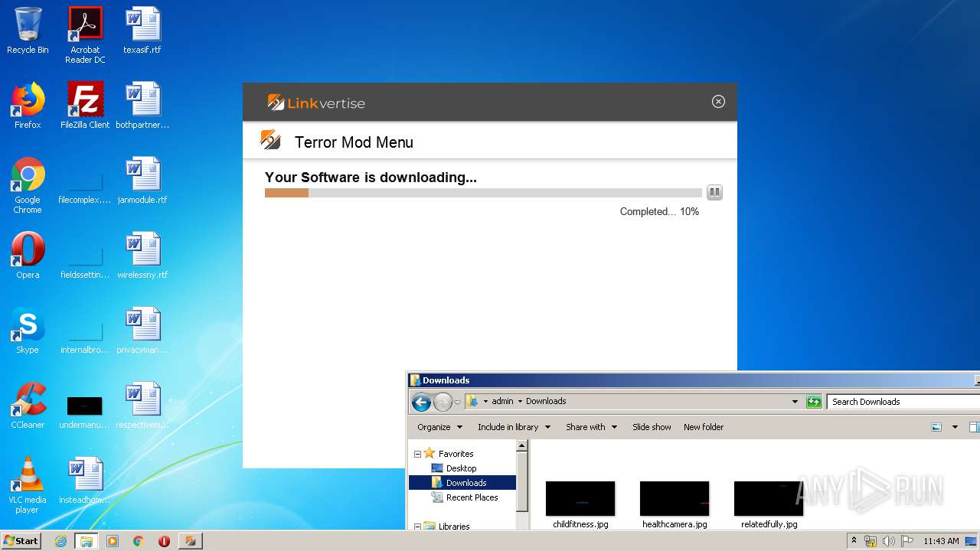Select childfitness.jpg thumbnail

580,504
